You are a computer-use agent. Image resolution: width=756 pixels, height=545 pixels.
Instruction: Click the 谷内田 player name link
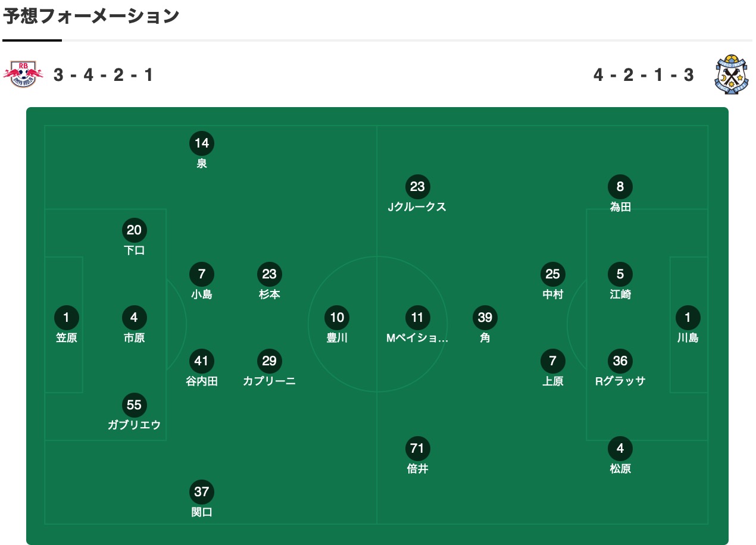pyautogui.click(x=202, y=381)
